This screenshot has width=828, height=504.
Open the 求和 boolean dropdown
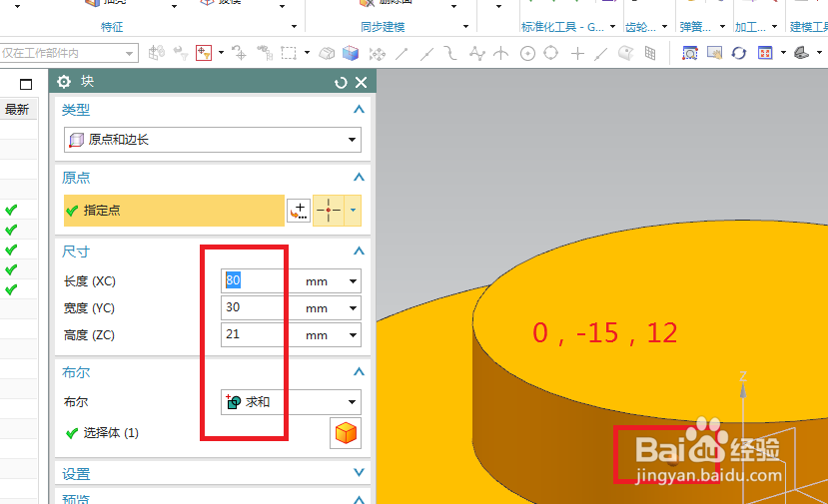(x=291, y=402)
